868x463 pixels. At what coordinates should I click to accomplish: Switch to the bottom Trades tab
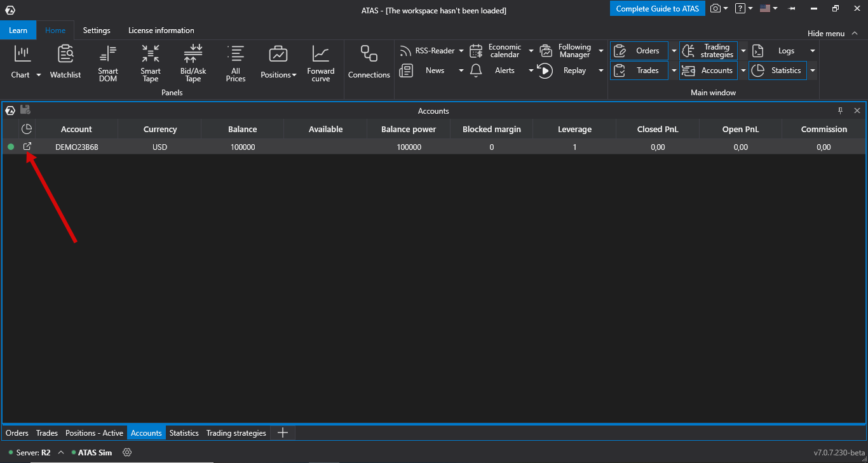(47, 433)
